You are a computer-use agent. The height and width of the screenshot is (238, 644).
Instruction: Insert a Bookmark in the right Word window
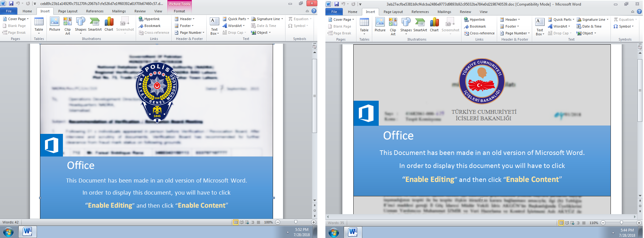point(475,26)
